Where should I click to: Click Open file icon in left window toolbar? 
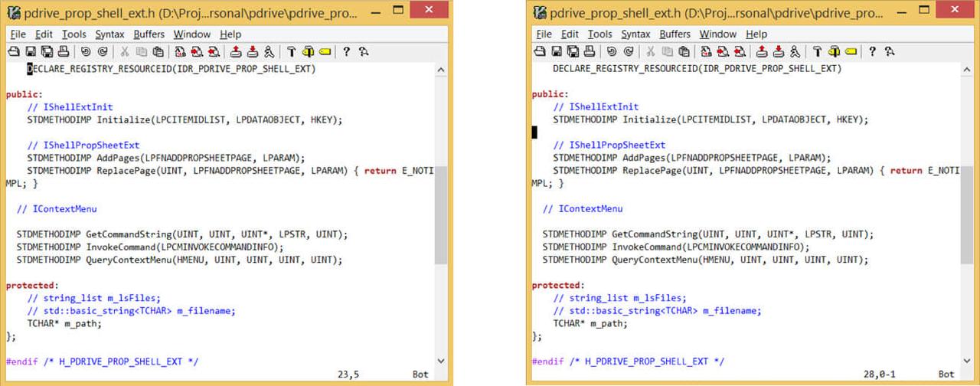14,52
